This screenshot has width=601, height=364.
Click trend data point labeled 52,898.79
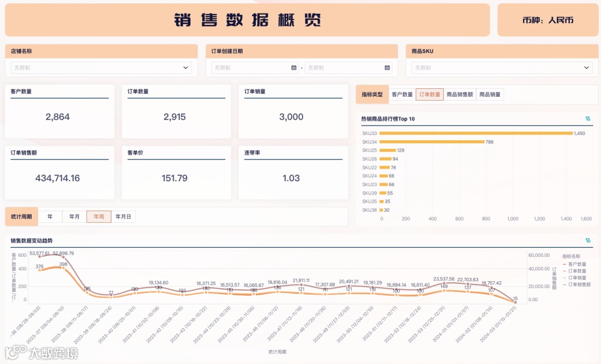coord(63,257)
